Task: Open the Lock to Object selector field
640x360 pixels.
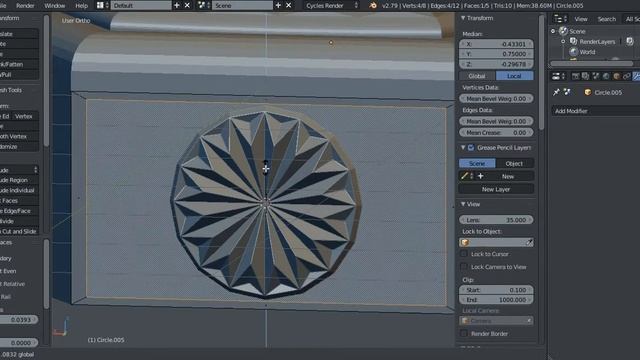Action: tap(496, 242)
